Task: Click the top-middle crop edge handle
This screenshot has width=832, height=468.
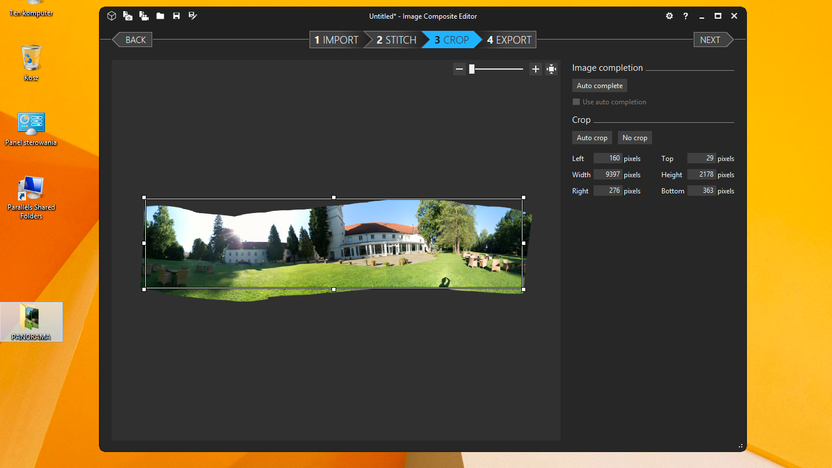Action: click(334, 197)
